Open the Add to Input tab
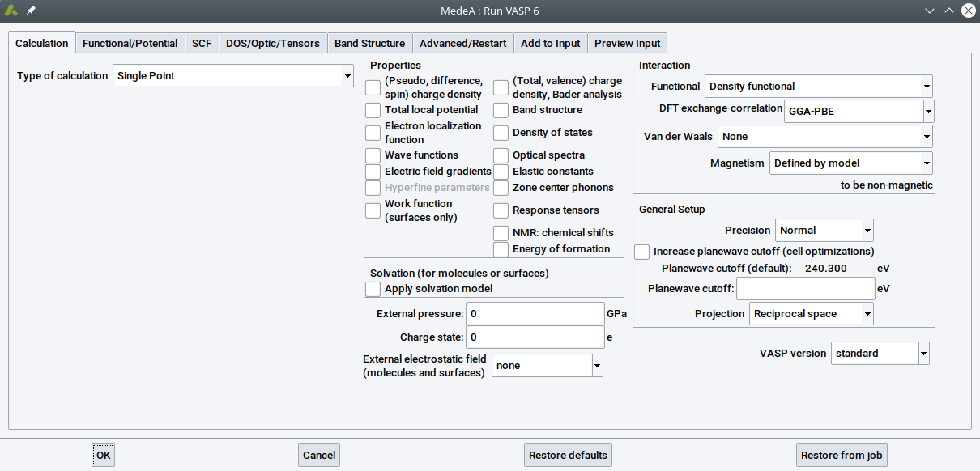Screen dimensions: 980x471 click(550, 43)
